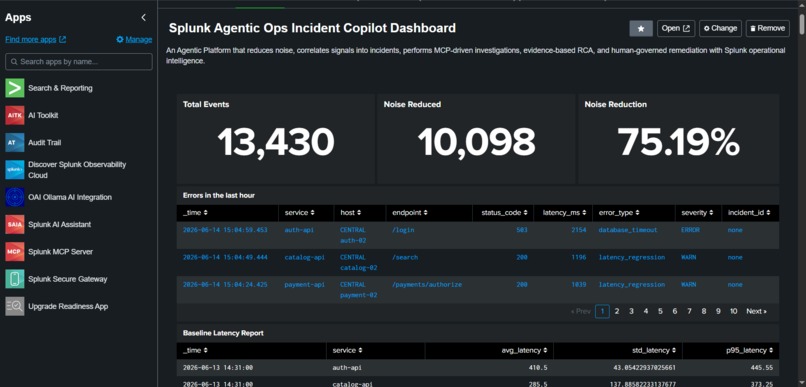Sort errors table by service column
The width and height of the screenshot is (806, 387).
coord(300,212)
